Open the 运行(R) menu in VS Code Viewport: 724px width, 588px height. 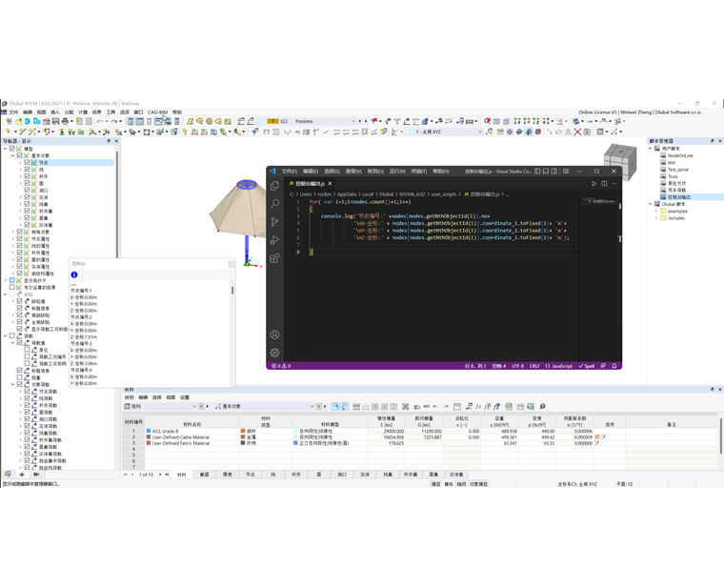pos(397,172)
